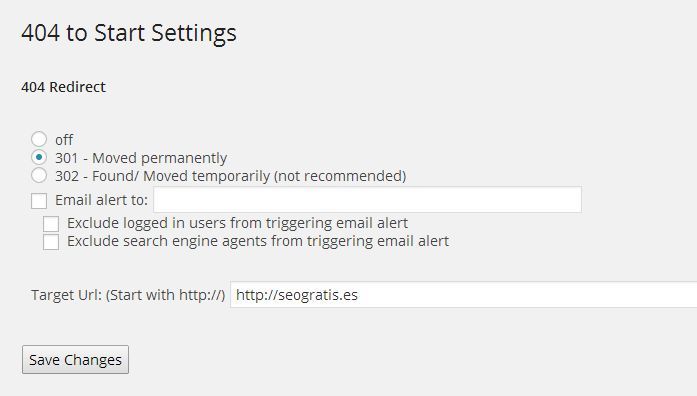This screenshot has height=396, width=697.
Task: Click the Save Changes button
Action: tap(76, 360)
